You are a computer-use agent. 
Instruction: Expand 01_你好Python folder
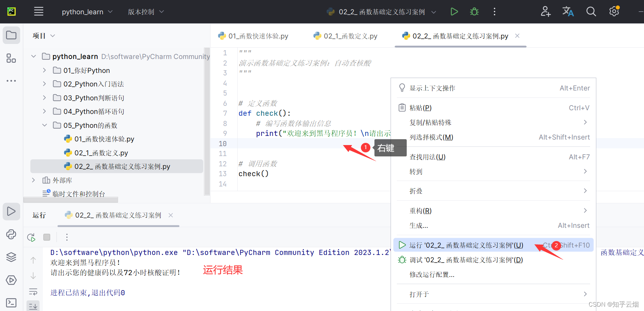click(44, 70)
